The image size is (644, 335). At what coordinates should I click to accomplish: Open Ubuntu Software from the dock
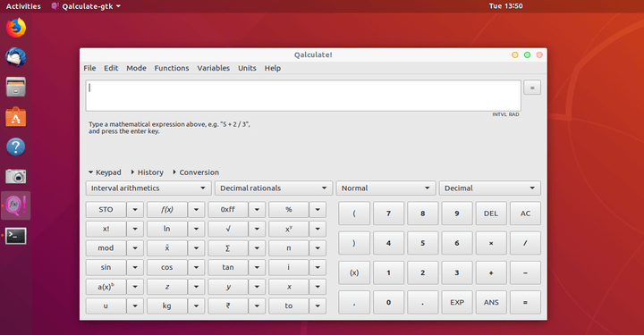[15, 117]
